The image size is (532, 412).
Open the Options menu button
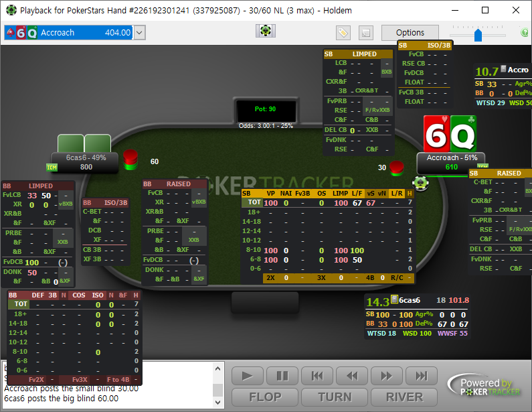coord(410,33)
